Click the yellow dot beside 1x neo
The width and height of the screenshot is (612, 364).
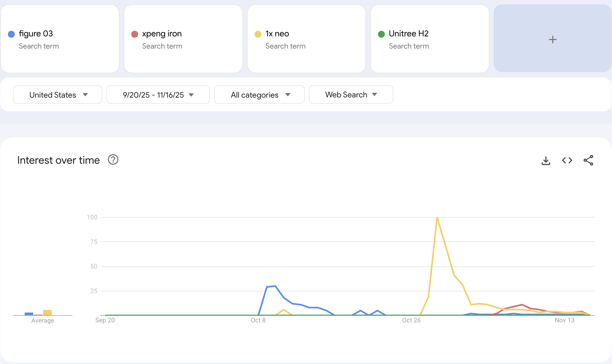coord(258,34)
